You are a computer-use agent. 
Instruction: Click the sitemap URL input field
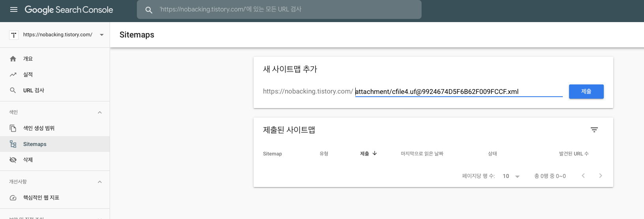tap(459, 92)
